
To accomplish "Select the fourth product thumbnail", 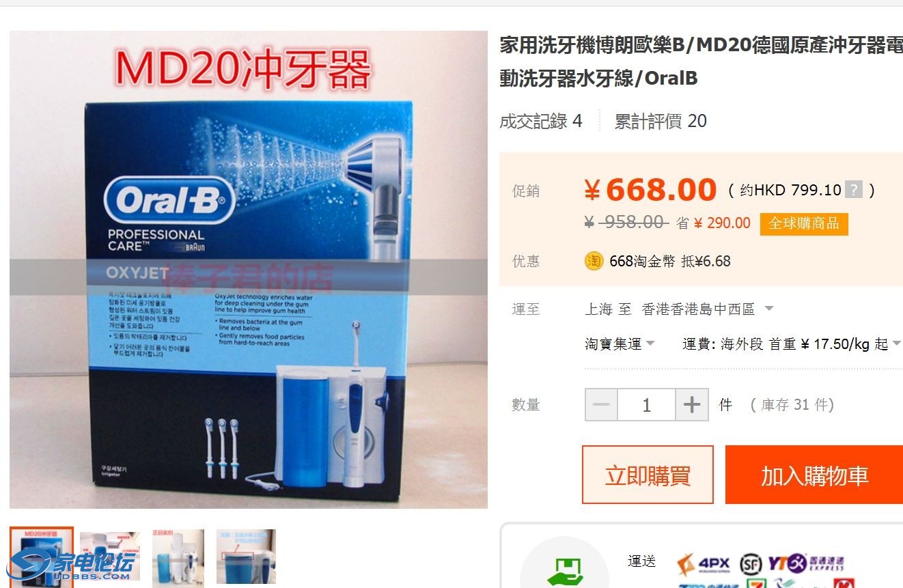I will (x=246, y=557).
